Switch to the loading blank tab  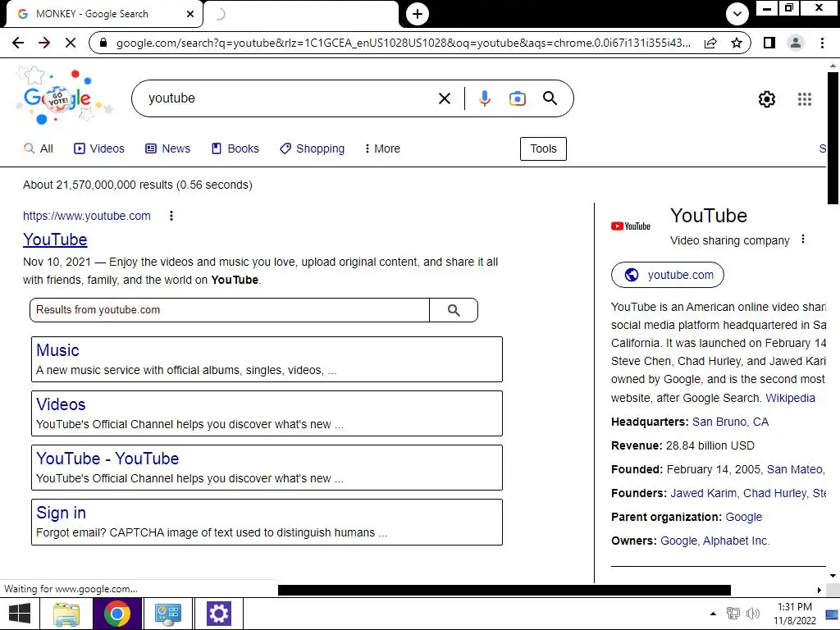pyautogui.click(x=301, y=14)
